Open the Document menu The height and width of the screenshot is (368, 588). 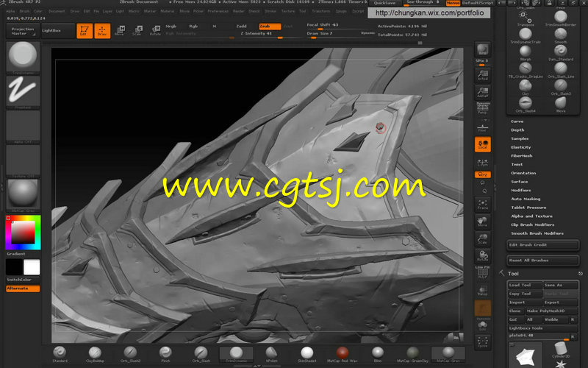click(x=57, y=11)
